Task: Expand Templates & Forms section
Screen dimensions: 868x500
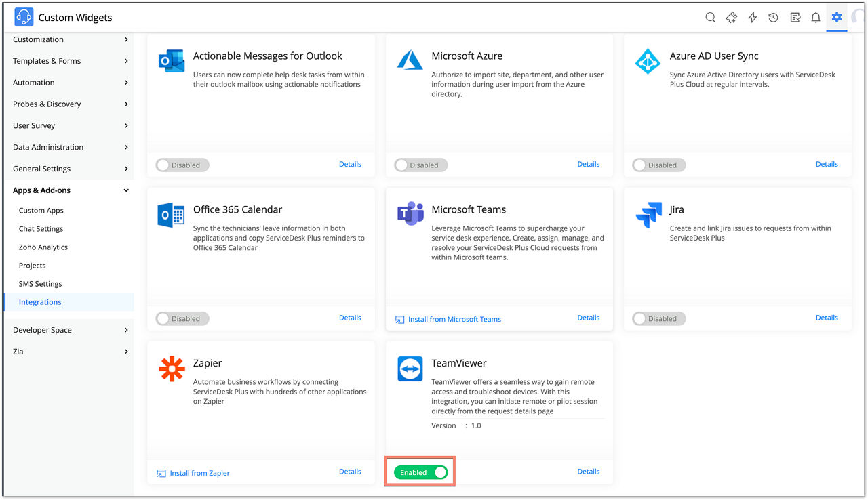Action: coord(70,61)
